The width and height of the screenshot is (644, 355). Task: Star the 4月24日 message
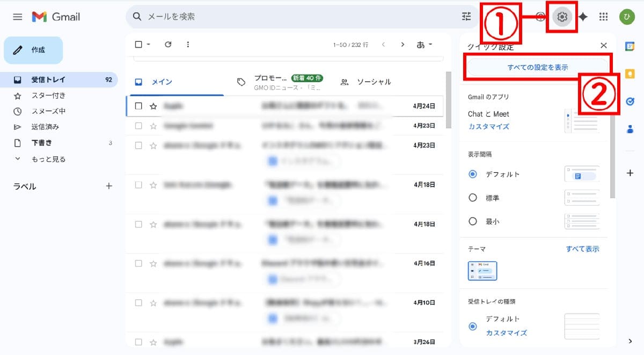tap(153, 106)
